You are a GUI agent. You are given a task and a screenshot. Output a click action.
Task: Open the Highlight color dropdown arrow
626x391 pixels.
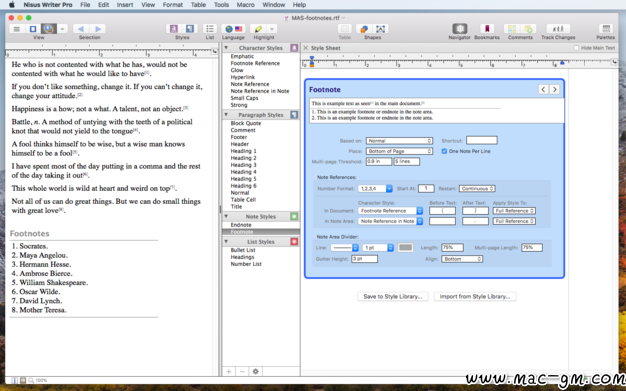click(272, 29)
